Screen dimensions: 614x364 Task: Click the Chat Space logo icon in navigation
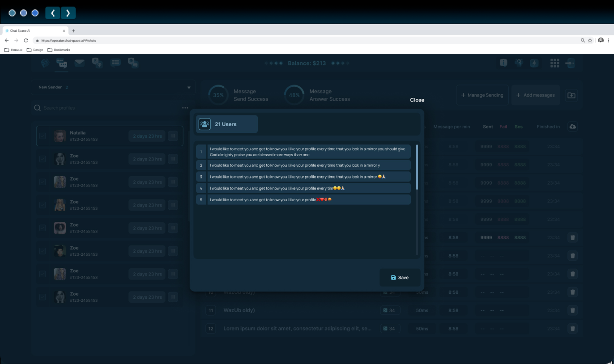coord(45,63)
